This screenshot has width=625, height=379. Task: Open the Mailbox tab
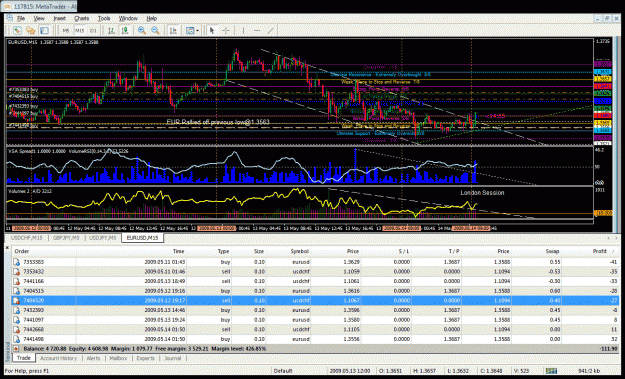click(x=118, y=358)
